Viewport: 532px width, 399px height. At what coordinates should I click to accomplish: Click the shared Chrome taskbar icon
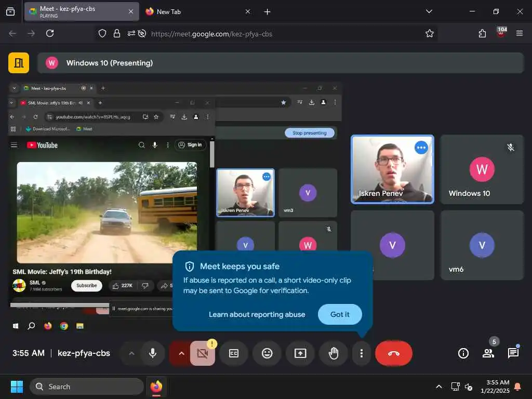click(x=64, y=326)
